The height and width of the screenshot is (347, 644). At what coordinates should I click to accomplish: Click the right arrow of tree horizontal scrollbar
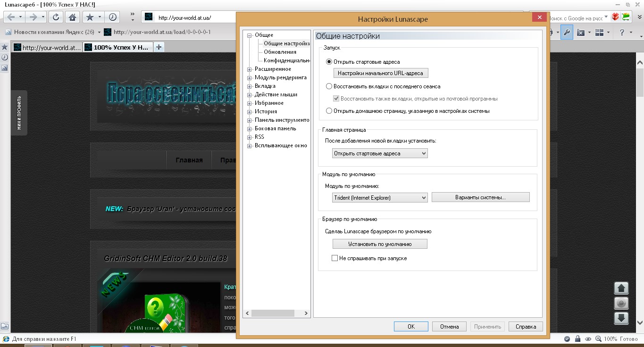point(306,313)
